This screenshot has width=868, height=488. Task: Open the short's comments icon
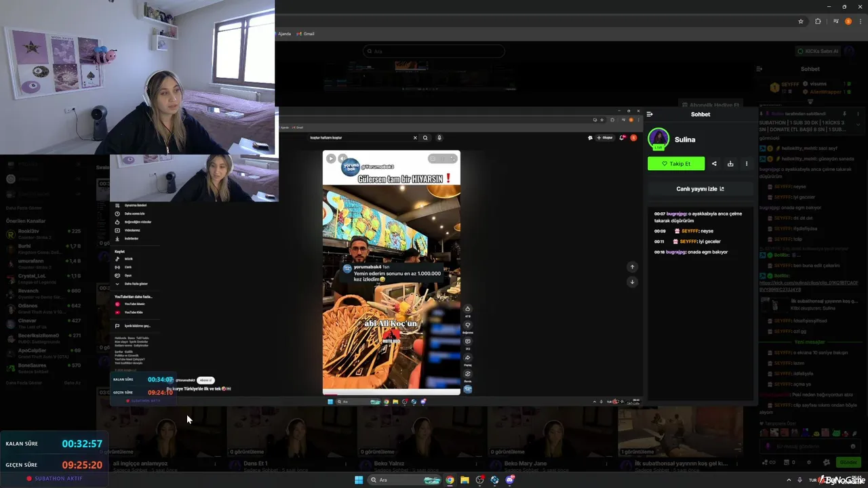click(467, 342)
